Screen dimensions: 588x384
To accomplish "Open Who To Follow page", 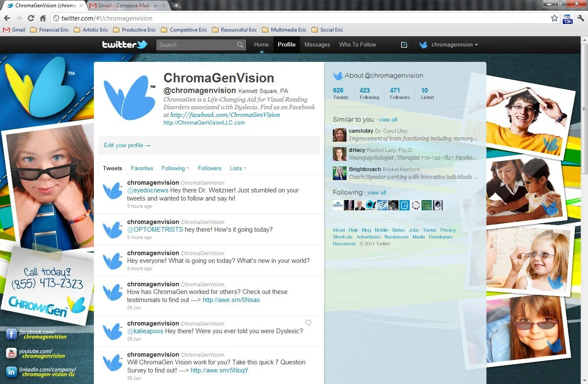I will click(358, 45).
